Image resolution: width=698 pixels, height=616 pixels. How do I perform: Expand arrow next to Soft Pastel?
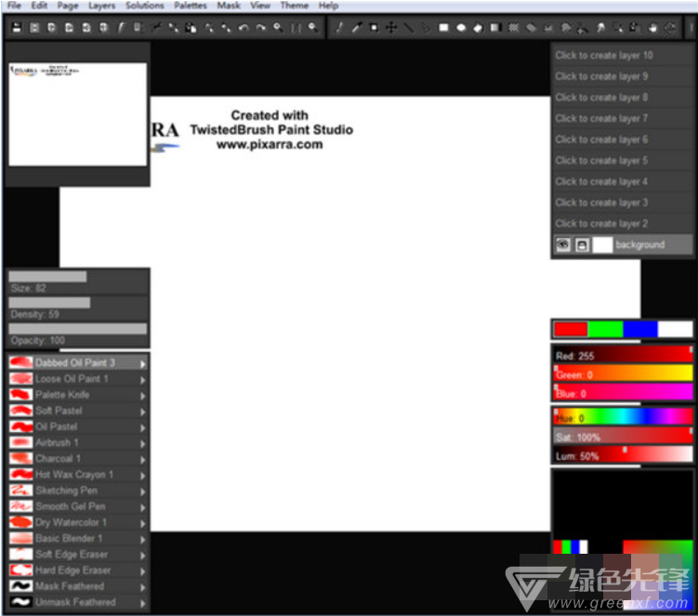pos(143,413)
